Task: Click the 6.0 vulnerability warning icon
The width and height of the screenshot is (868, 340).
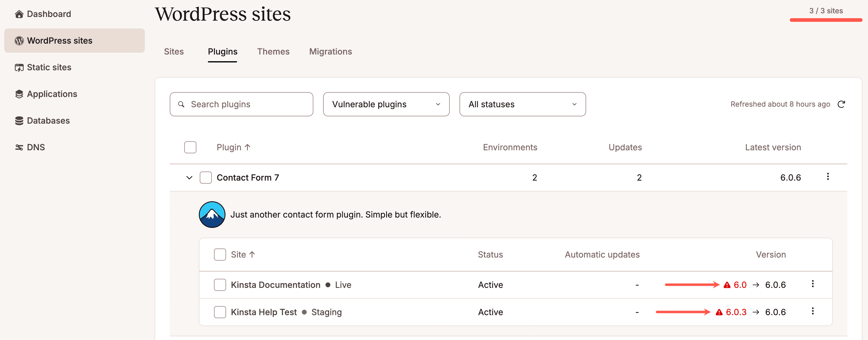Action: tap(727, 285)
